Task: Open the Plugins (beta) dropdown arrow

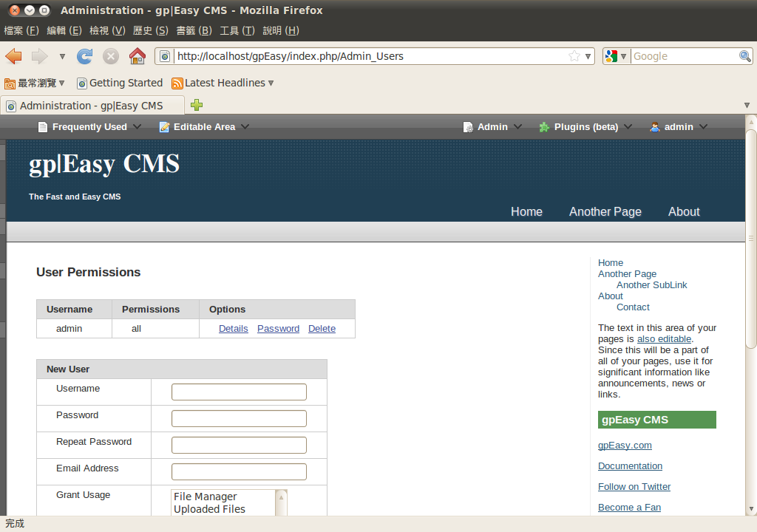Action: click(628, 126)
